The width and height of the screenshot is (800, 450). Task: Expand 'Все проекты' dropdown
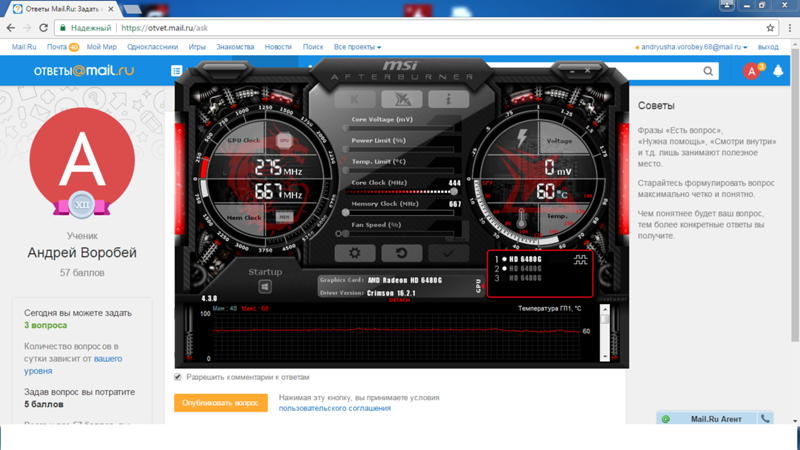tap(357, 47)
